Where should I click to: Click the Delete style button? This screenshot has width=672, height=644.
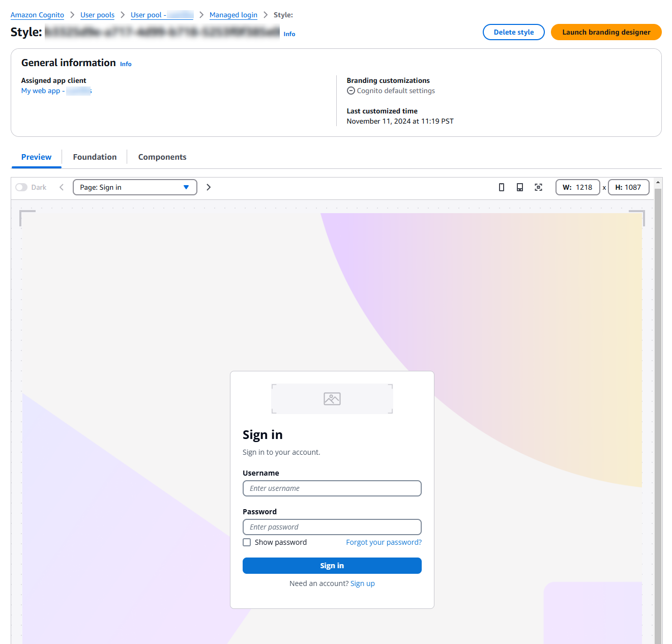pos(513,32)
